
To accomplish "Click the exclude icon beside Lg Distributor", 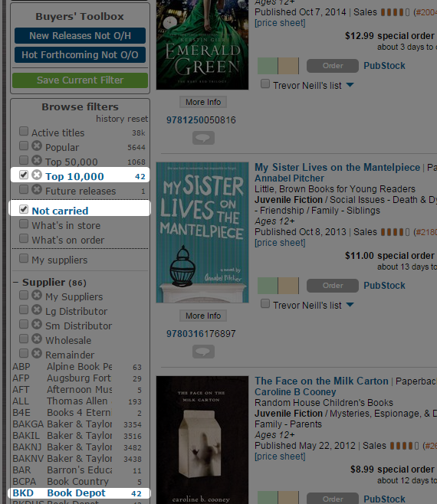I will pos(37,310).
